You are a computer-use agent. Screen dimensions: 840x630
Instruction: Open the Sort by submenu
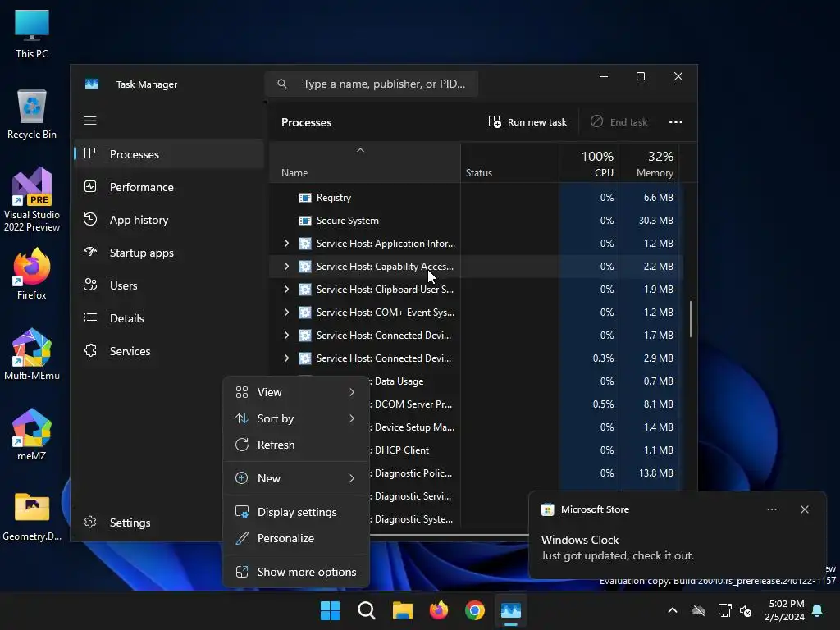tap(296, 418)
